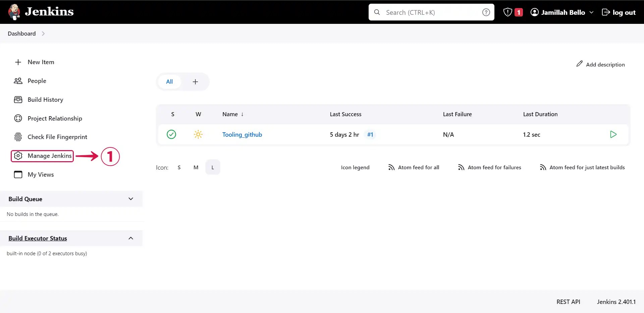This screenshot has width=644, height=313.
Task: Open the Tooling_github job link
Action: coord(242,134)
